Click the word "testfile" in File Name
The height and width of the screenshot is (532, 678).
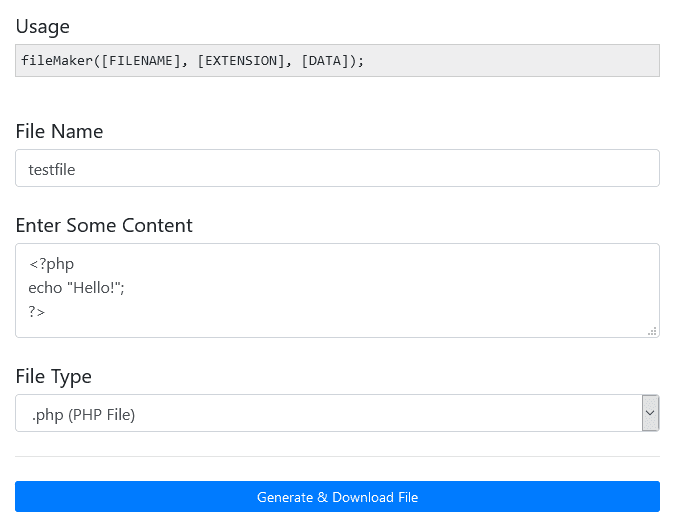point(52,169)
